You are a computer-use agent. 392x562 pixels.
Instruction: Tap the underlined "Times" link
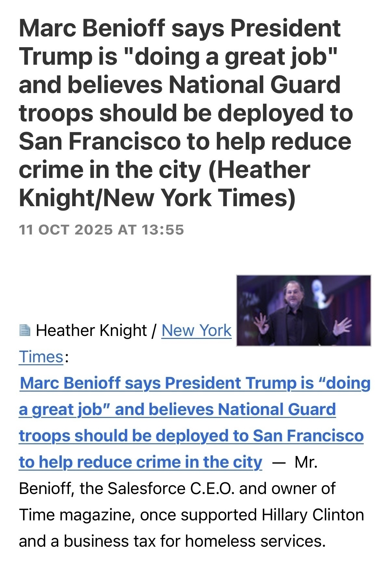[41, 357]
